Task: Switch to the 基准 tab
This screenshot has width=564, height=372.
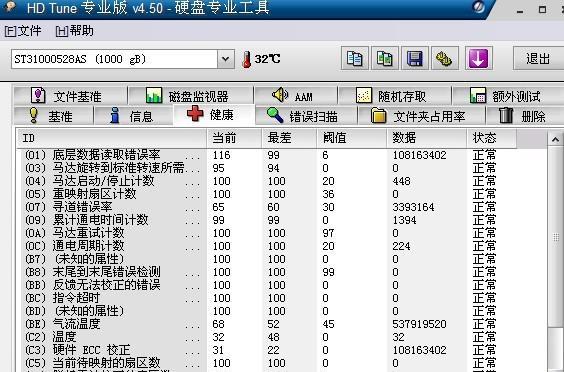Action: (53, 116)
